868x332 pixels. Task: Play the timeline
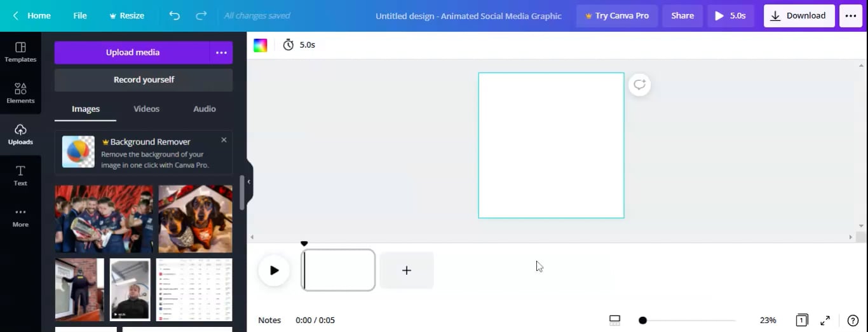(x=274, y=270)
